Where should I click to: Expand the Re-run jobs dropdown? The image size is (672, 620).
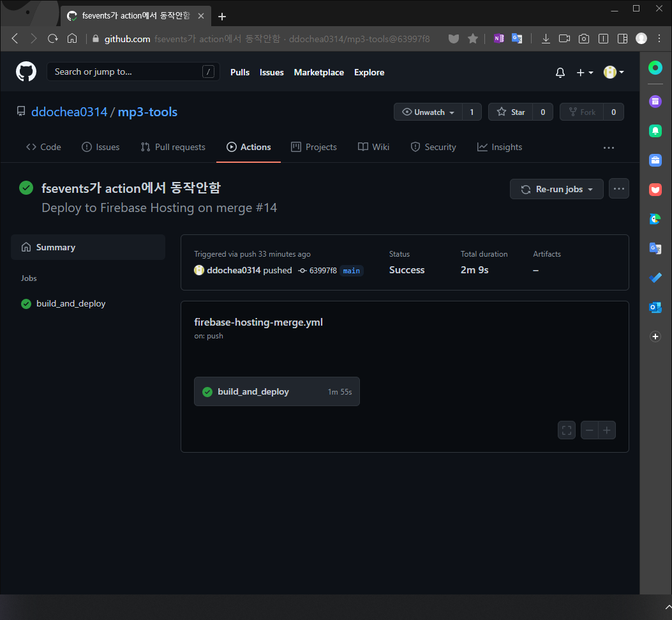tap(556, 189)
